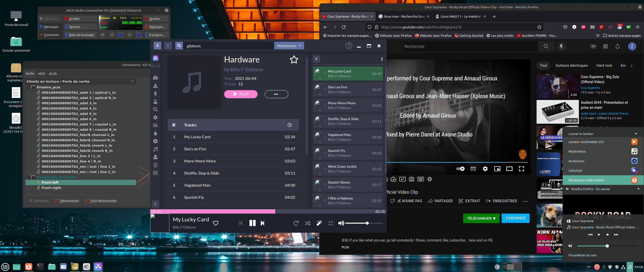Click the magic wand autoradio icon
This screenshot has height=272, width=644.
pos(319,223)
